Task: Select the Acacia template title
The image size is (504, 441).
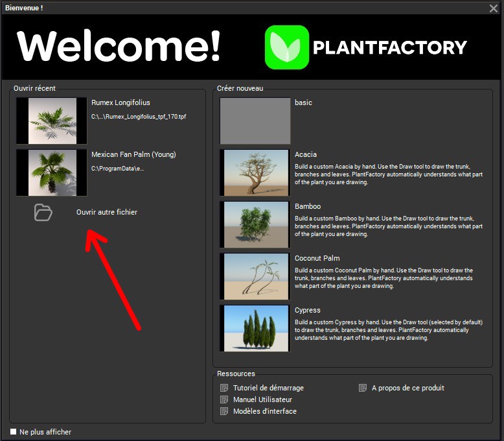Action: pyautogui.click(x=306, y=154)
